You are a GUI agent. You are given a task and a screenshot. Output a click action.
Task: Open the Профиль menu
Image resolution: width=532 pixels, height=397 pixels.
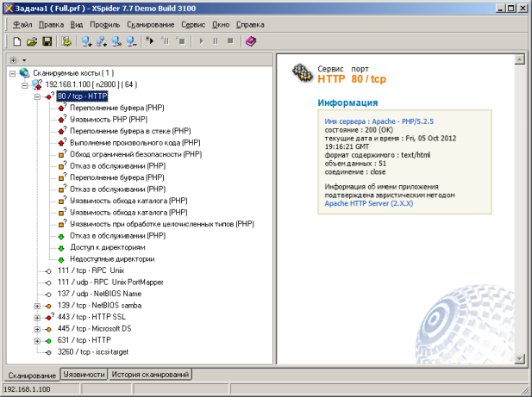[x=105, y=25]
